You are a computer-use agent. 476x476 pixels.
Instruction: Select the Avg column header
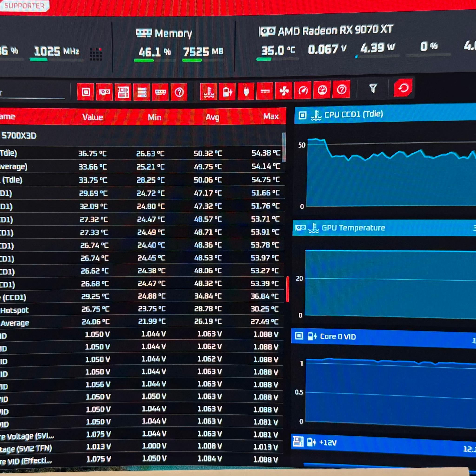(212, 117)
